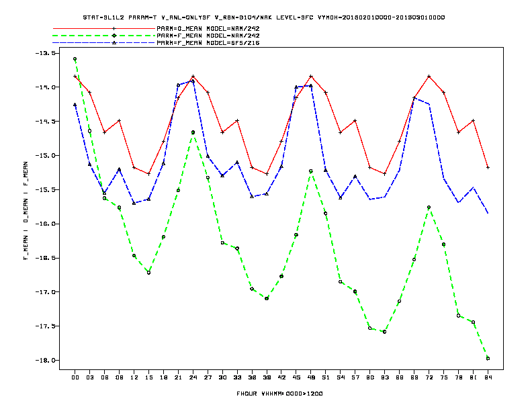Click the x-axis tick label 36
Screen dimensions: 532x411
(x=252, y=377)
